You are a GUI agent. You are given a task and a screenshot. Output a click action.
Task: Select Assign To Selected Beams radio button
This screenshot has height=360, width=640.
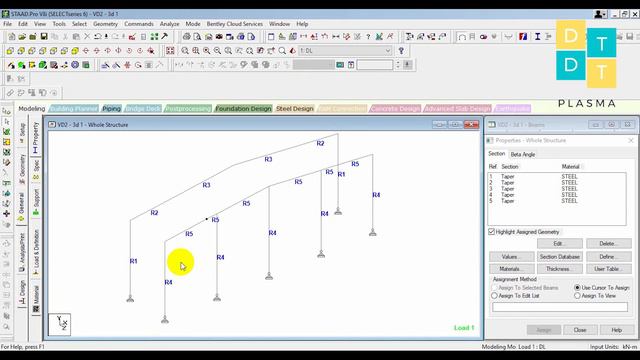point(494,288)
